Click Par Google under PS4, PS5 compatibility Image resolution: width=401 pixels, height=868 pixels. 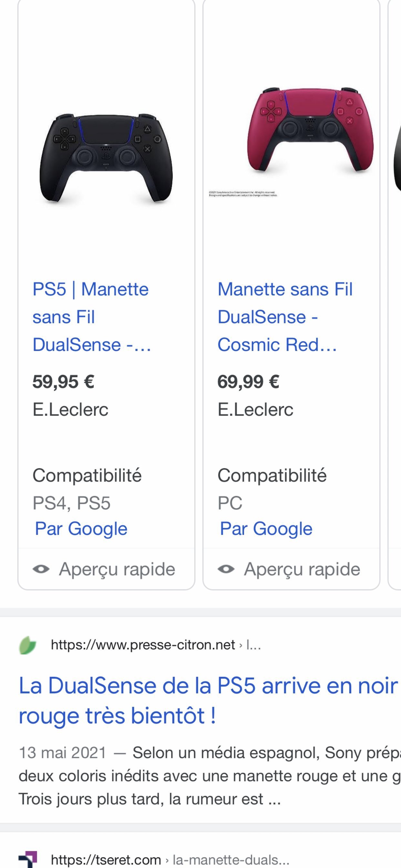click(81, 528)
